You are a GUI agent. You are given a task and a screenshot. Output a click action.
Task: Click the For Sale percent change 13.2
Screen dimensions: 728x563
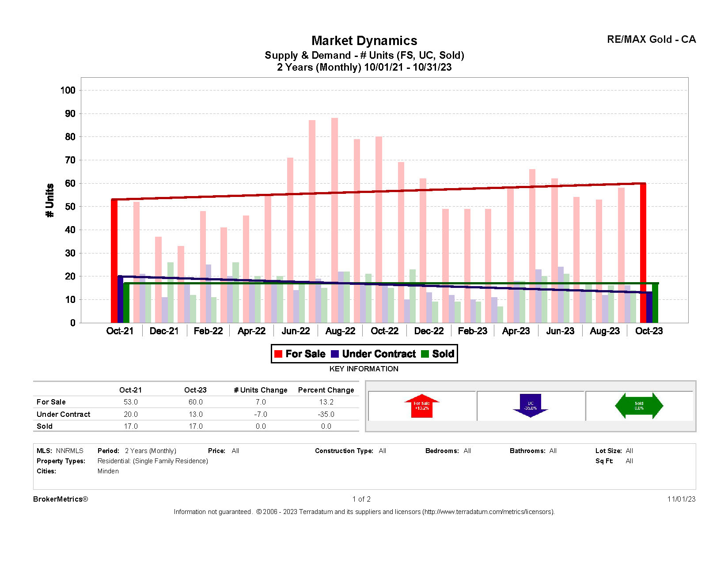point(326,402)
